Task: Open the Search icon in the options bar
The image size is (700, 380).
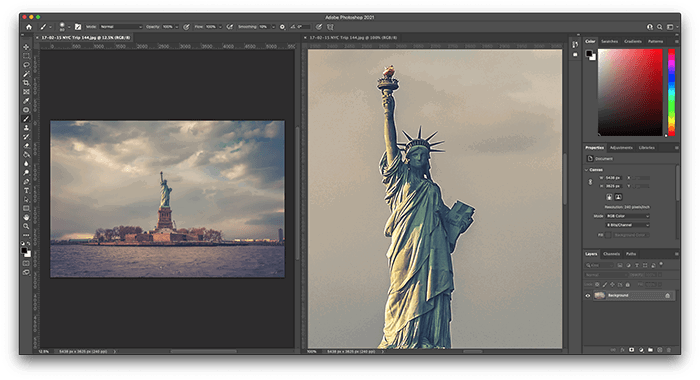Action: (x=659, y=27)
